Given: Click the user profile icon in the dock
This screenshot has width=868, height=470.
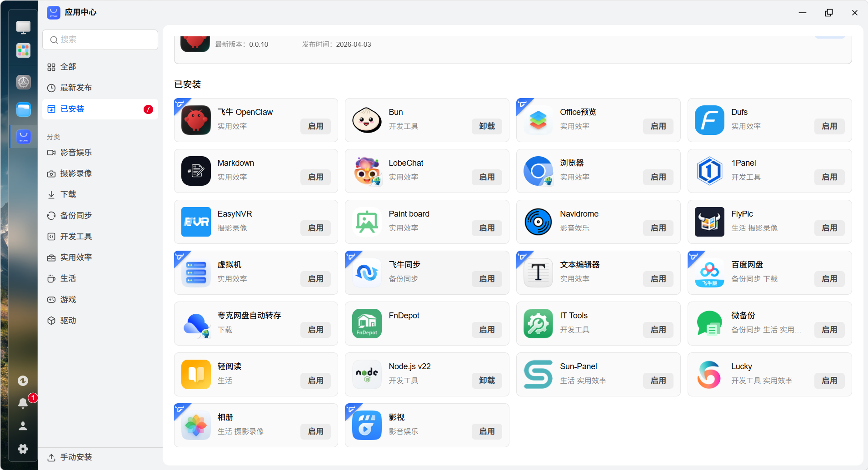Looking at the screenshot, I should point(23,426).
